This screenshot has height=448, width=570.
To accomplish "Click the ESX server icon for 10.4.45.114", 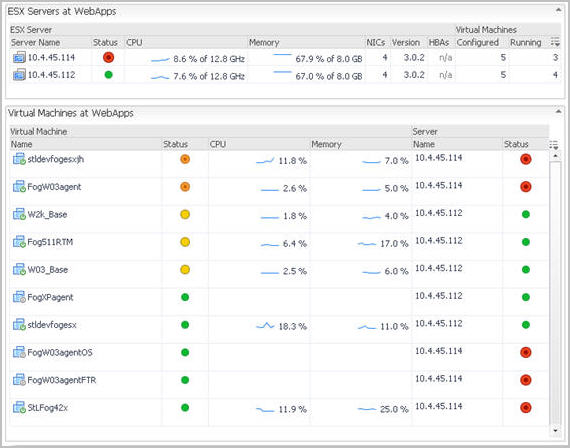I will click(x=19, y=57).
